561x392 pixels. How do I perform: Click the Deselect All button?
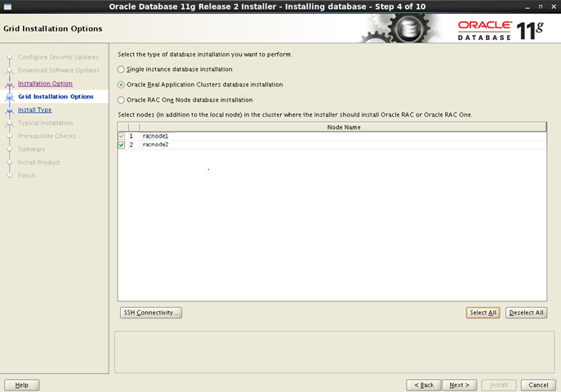click(x=526, y=313)
